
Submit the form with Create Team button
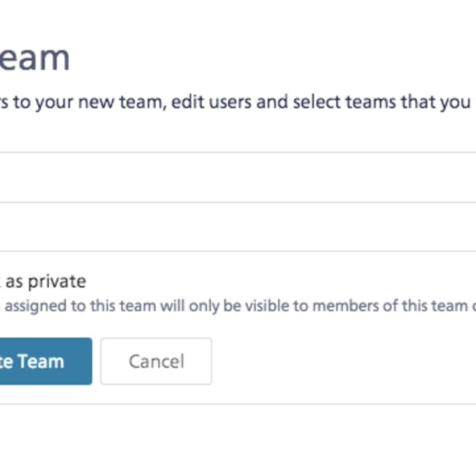(x=45, y=361)
